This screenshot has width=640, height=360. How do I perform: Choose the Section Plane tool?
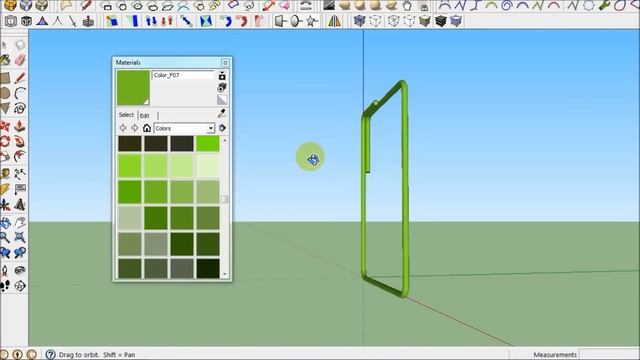coord(20,286)
